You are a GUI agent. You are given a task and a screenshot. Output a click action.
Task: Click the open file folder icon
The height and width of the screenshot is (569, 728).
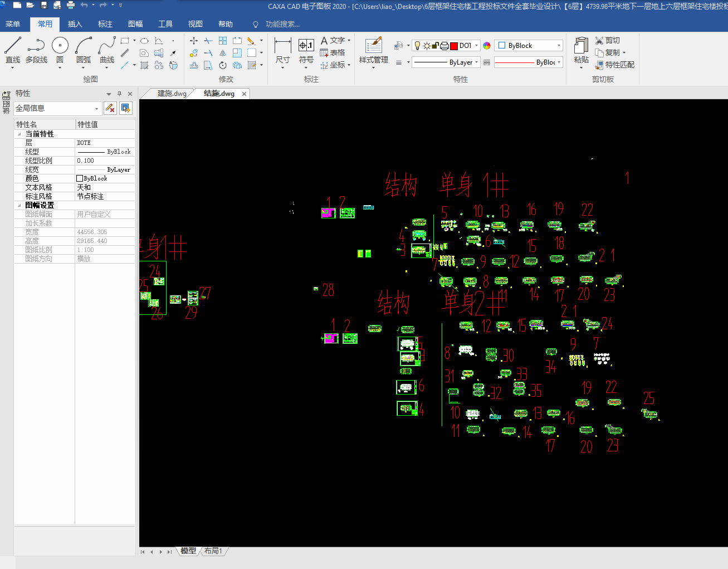click(x=30, y=6)
